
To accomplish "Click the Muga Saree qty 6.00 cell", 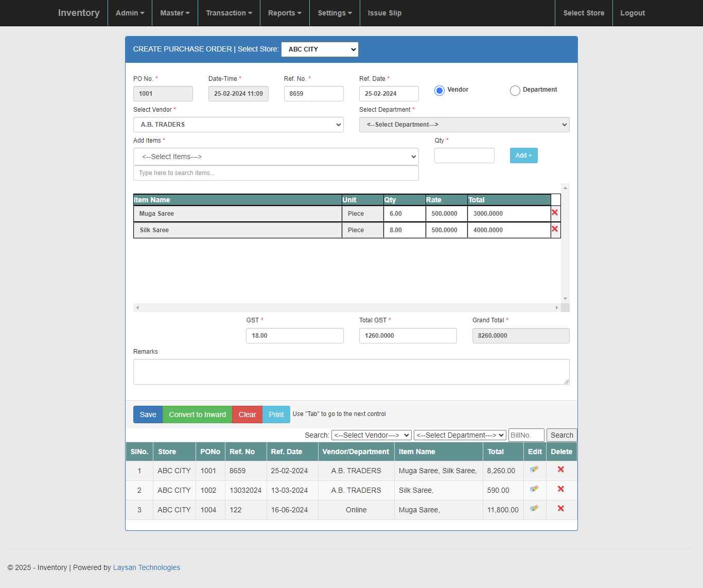I will tap(405, 214).
